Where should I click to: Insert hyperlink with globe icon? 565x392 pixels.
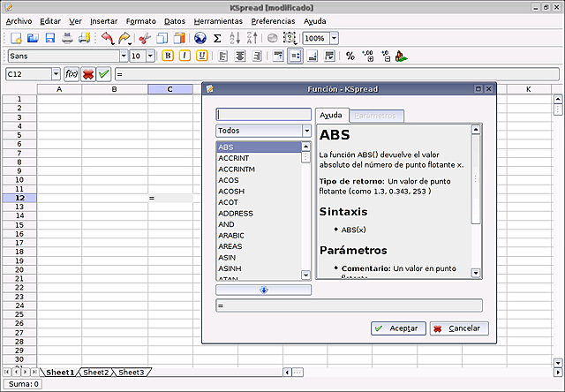click(x=200, y=38)
